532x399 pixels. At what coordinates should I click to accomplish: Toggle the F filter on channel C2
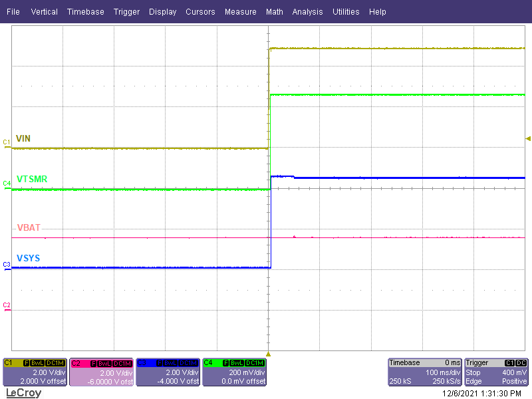pos(94,363)
